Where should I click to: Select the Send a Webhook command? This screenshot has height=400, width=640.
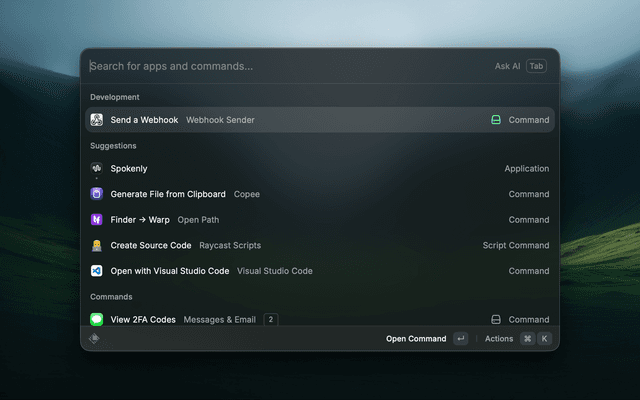click(320, 120)
